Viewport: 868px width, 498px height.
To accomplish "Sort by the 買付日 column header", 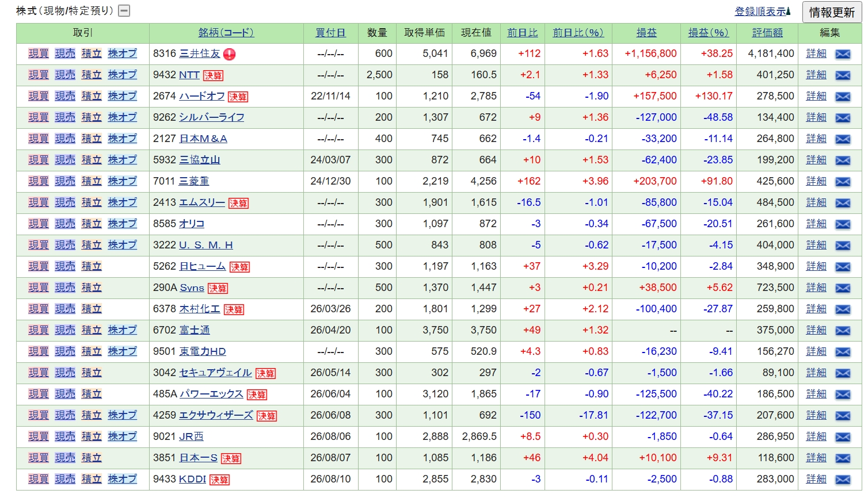I will (x=330, y=33).
